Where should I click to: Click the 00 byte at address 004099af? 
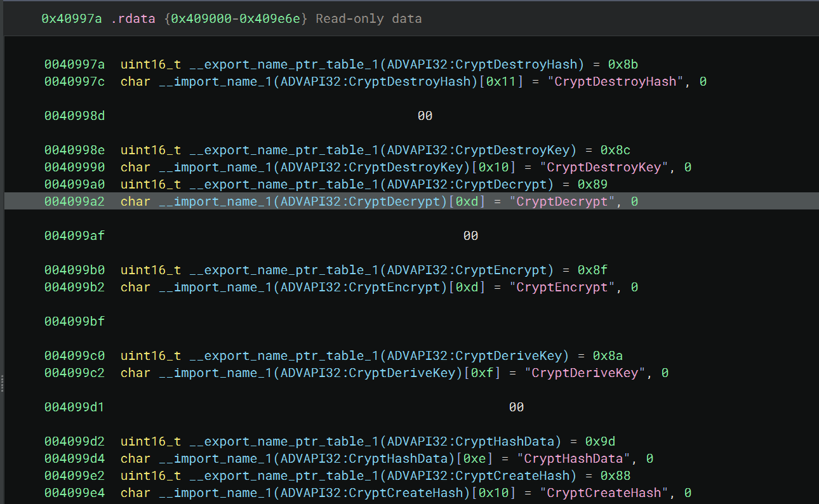click(x=470, y=235)
